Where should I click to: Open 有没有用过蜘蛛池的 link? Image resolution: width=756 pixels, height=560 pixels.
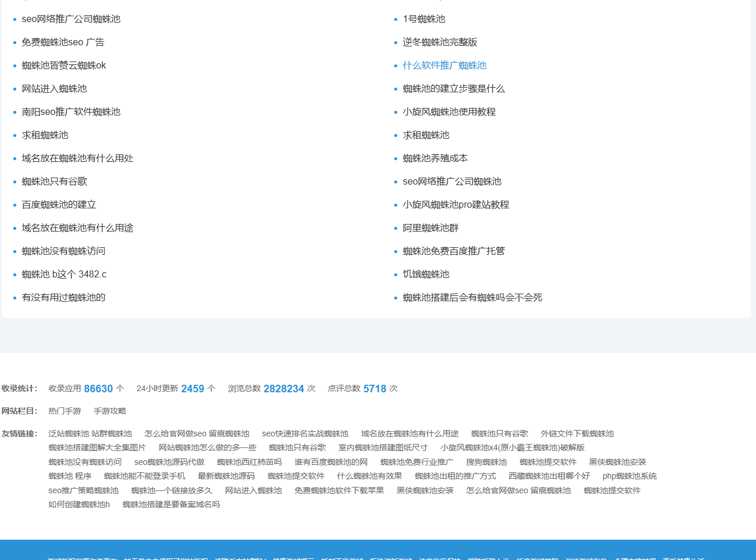[x=63, y=298]
